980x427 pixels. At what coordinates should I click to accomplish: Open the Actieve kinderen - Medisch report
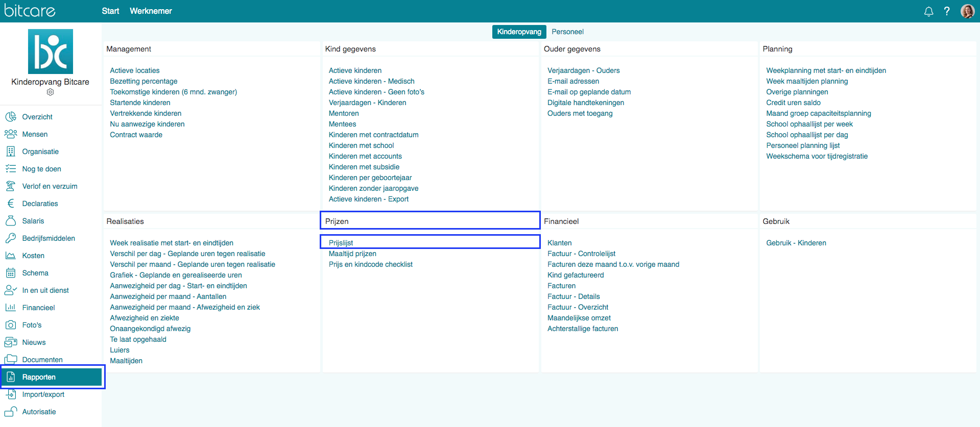click(371, 81)
